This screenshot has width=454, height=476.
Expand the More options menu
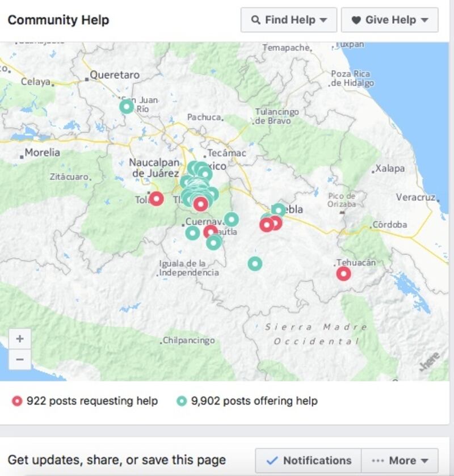click(400, 461)
